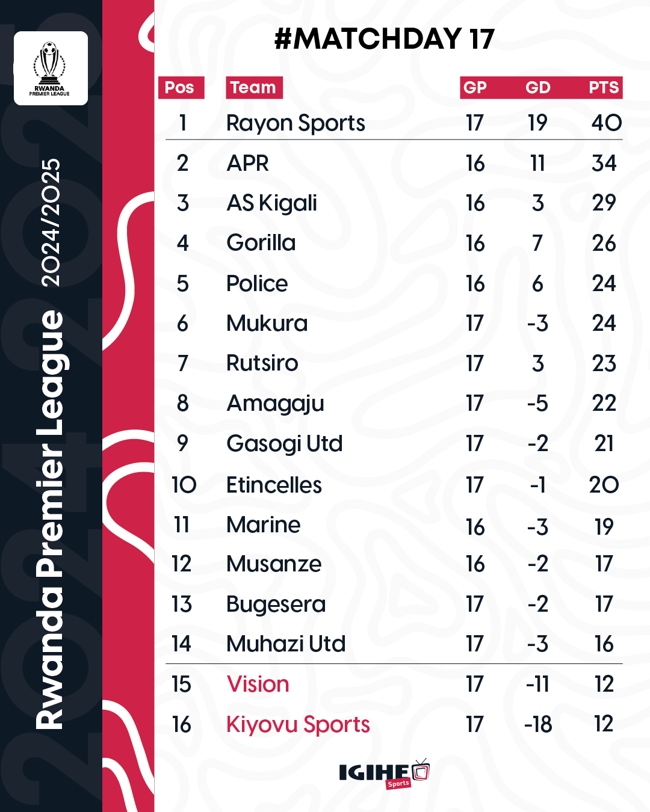Click the GD column header
Viewport: 650px width, 812px height.
point(537,88)
